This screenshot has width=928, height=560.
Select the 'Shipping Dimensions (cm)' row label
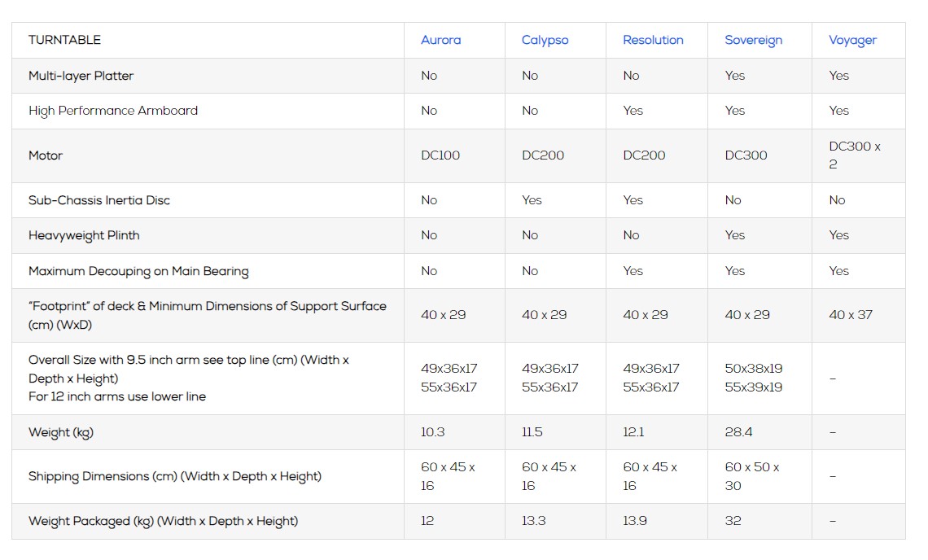174,476
